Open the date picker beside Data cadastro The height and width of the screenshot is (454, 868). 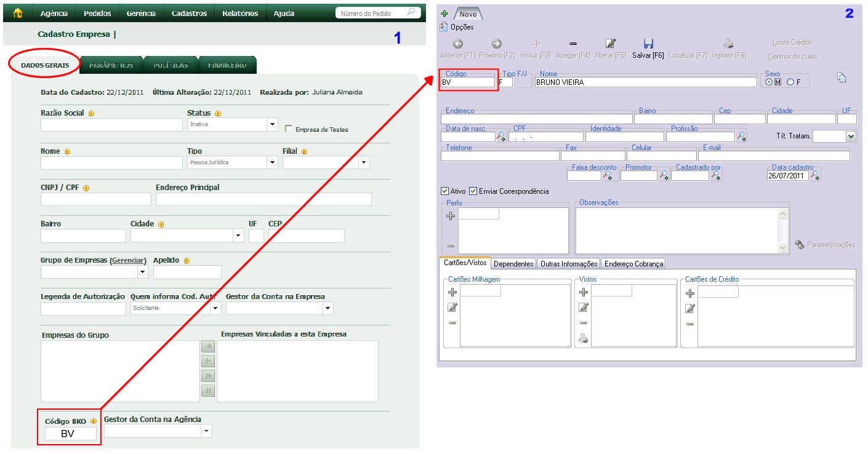coord(815,176)
